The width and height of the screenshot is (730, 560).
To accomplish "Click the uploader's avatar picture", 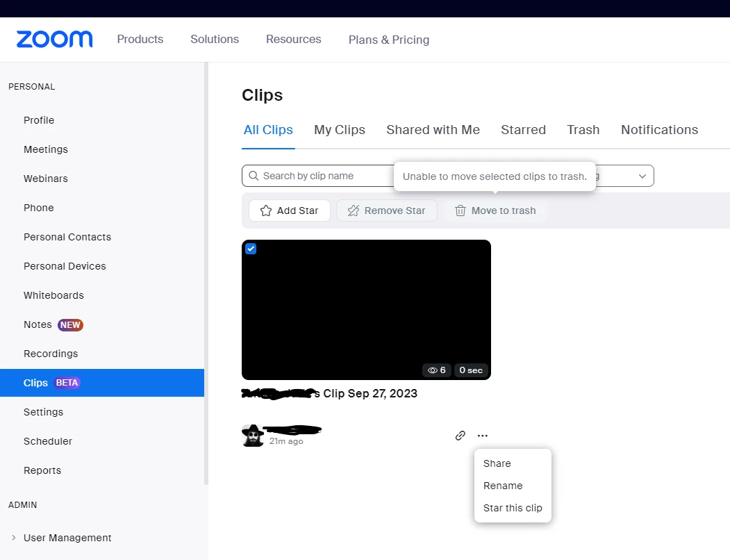I will point(253,436).
